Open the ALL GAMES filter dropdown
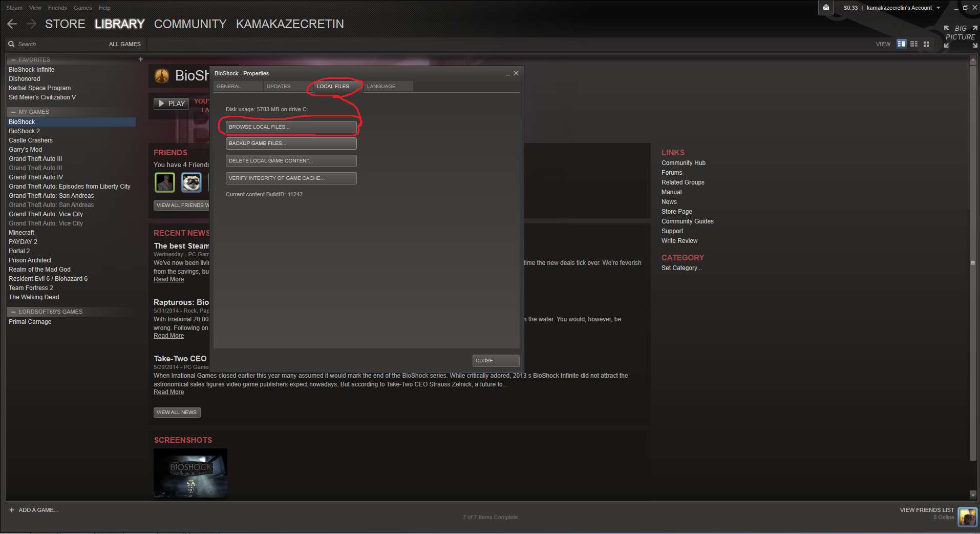 pyautogui.click(x=125, y=44)
